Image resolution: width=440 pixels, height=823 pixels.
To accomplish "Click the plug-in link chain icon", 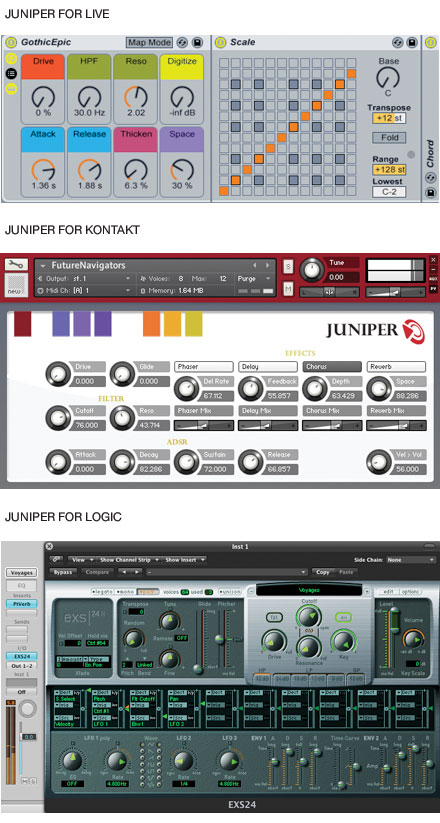I will click(x=56, y=560).
